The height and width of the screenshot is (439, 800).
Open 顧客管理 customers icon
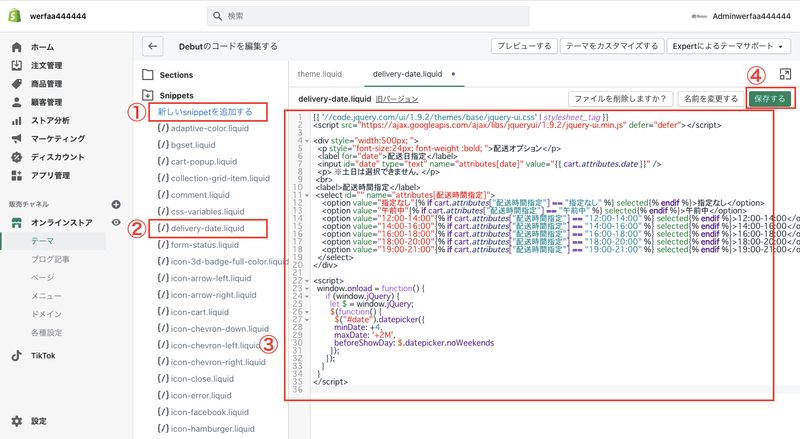click(16, 102)
